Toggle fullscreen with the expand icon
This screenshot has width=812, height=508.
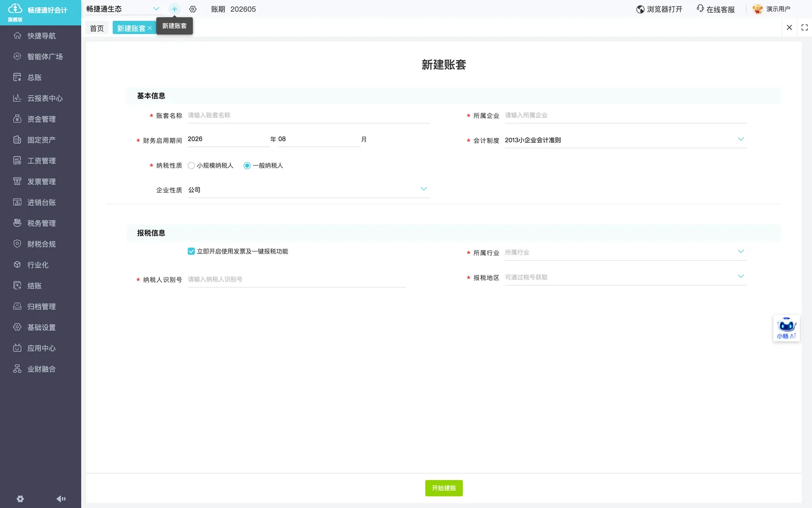(x=804, y=27)
